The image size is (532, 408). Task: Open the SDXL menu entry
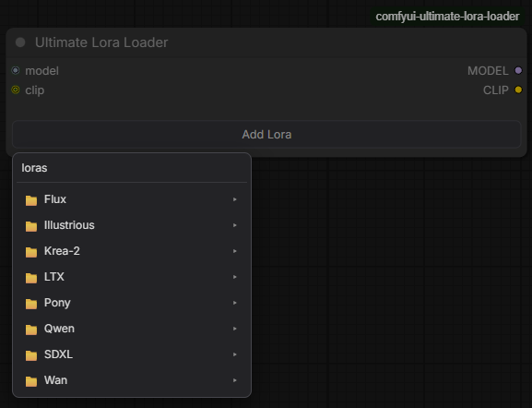(132, 354)
